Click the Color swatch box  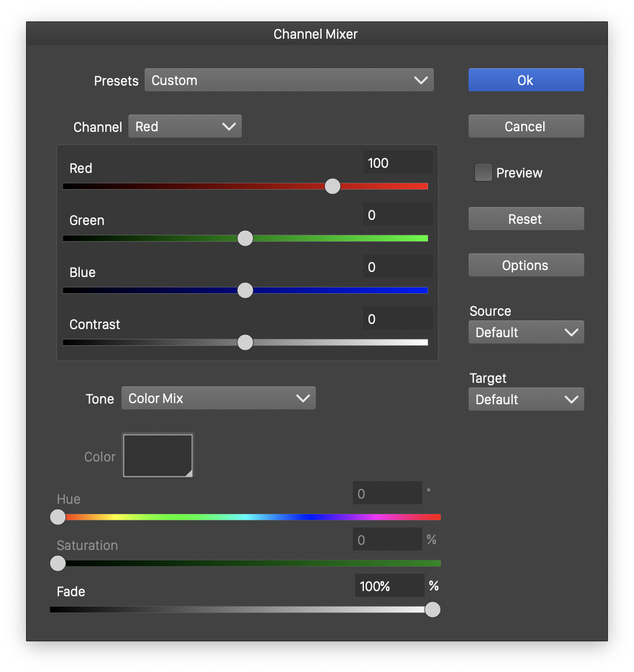pyautogui.click(x=157, y=456)
